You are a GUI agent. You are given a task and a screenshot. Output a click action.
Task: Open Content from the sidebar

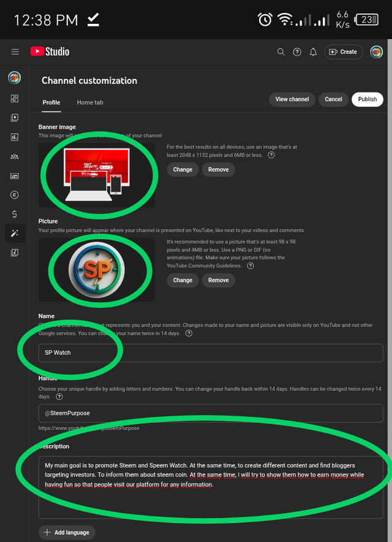point(15,118)
